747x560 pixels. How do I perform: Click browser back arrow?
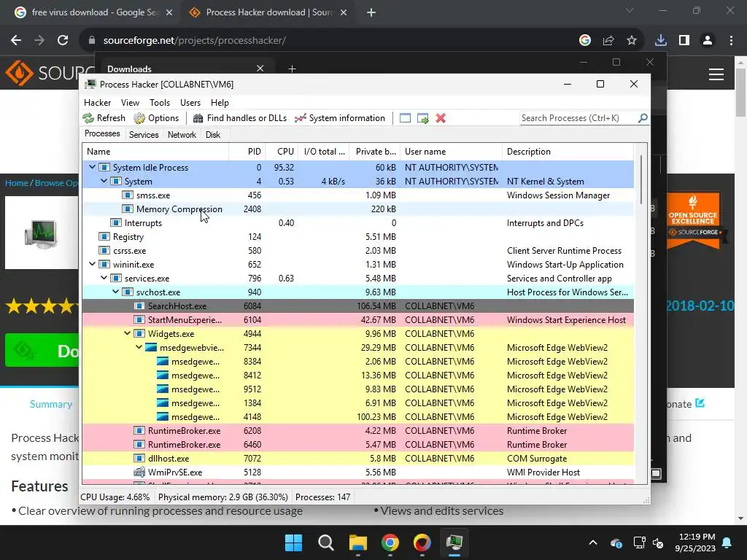(16, 41)
